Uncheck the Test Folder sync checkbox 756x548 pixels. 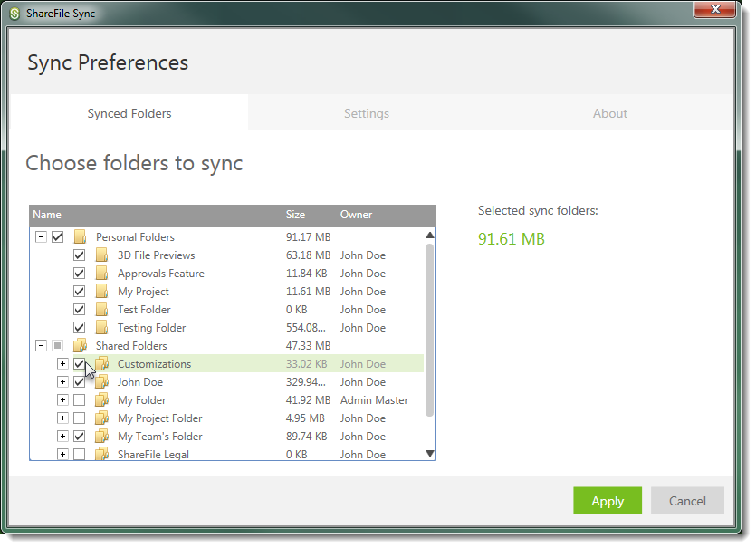(79, 309)
